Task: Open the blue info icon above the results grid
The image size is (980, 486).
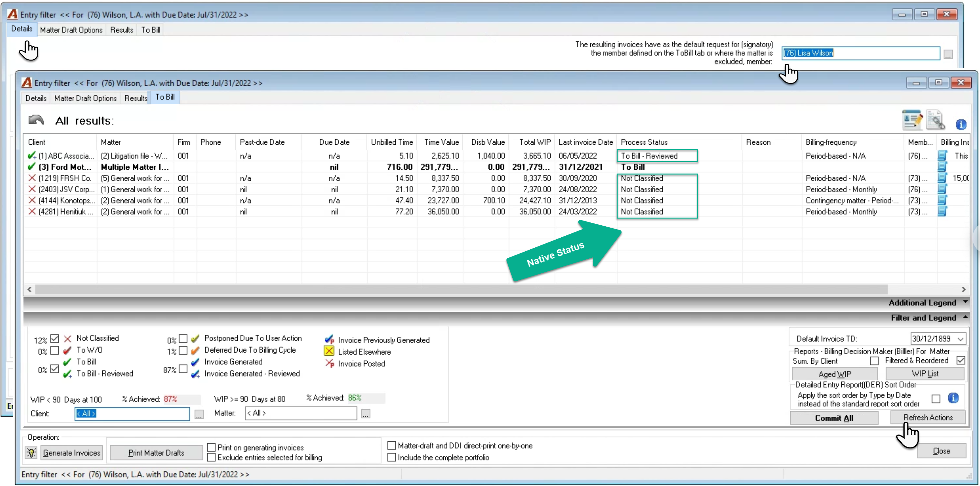Action: [x=961, y=124]
